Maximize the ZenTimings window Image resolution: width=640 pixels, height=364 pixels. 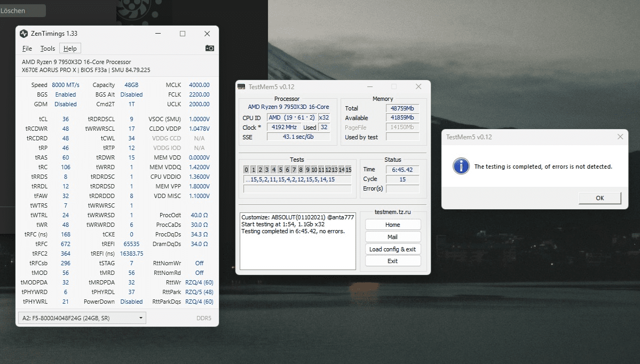pyautogui.click(x=183, y=34)
